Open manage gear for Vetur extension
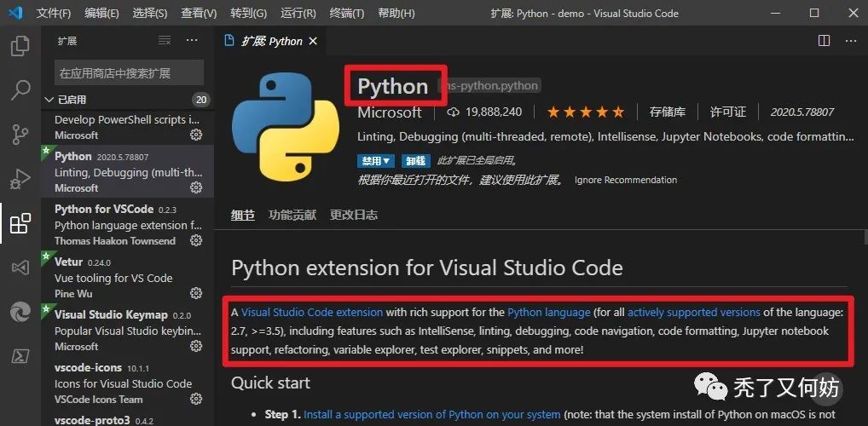 coord(196,293)
